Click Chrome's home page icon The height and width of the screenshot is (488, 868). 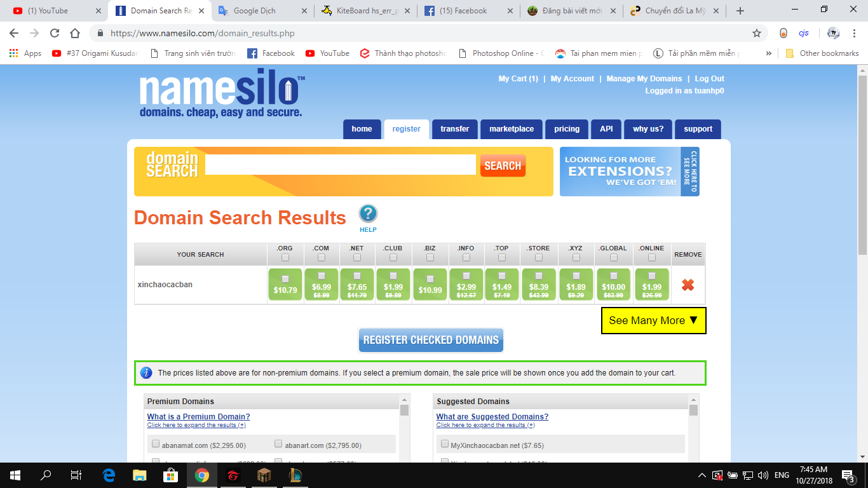tap(75, 33)
